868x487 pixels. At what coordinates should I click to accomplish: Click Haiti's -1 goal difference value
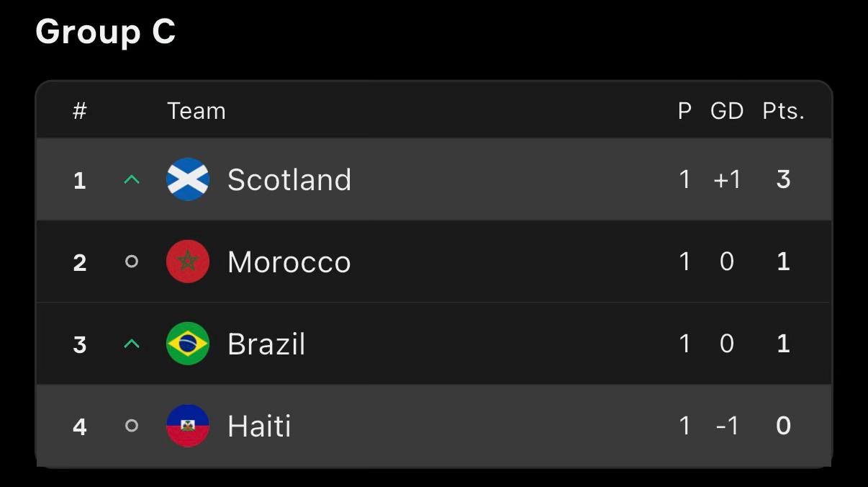click(727, 426)
